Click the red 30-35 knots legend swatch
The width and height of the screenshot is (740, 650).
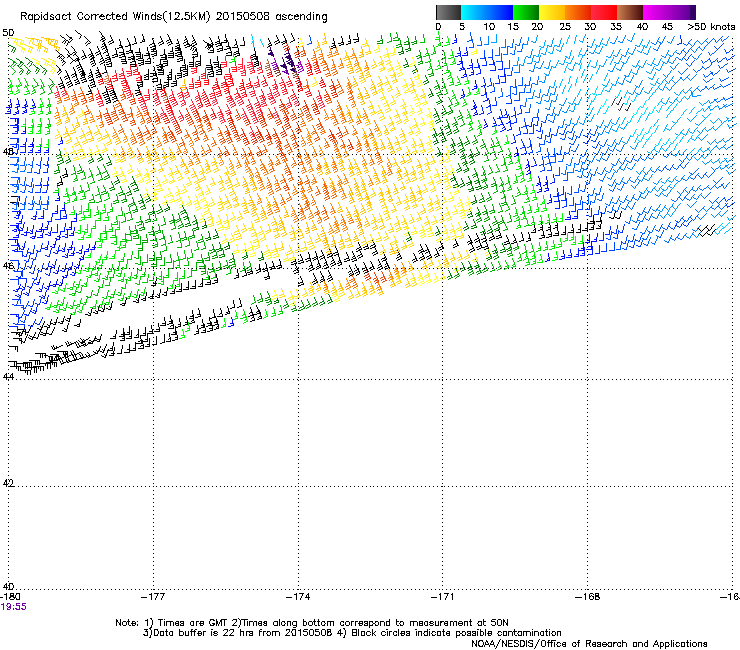point(604,12)
